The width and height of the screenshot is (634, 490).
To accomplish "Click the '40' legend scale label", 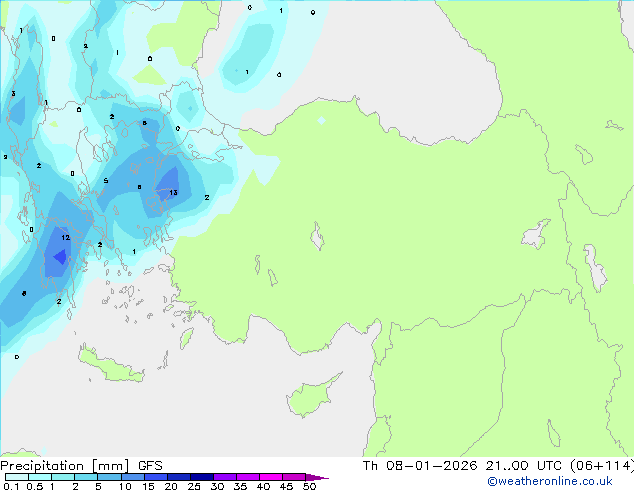I will pyautogui.click(x=264, y=486).
